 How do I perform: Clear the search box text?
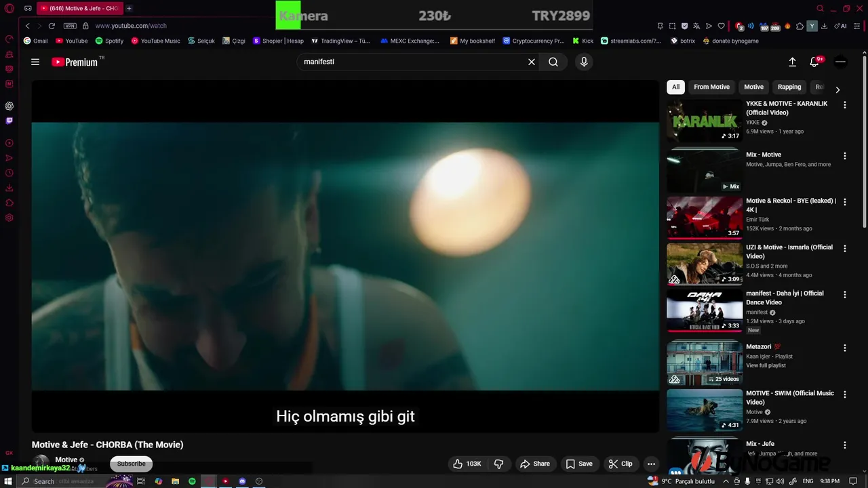point(532,62)
